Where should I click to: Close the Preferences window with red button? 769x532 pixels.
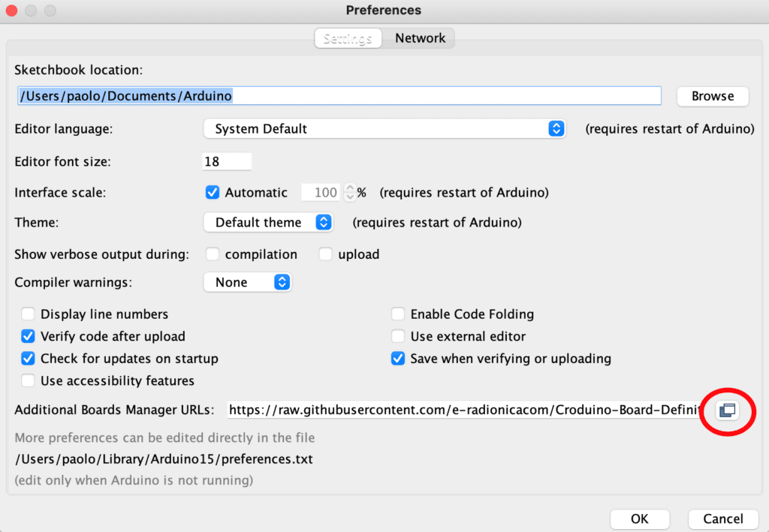click(x=11, y=11)
